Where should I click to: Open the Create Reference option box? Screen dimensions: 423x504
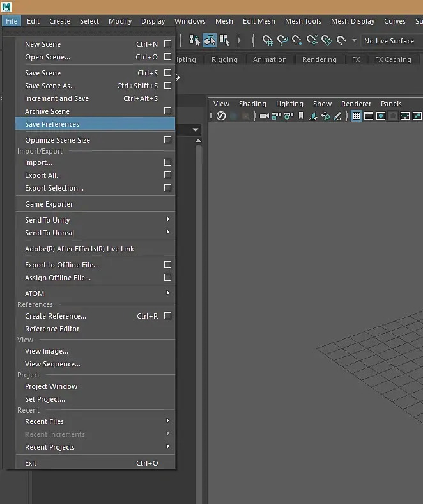pos(167,316)
